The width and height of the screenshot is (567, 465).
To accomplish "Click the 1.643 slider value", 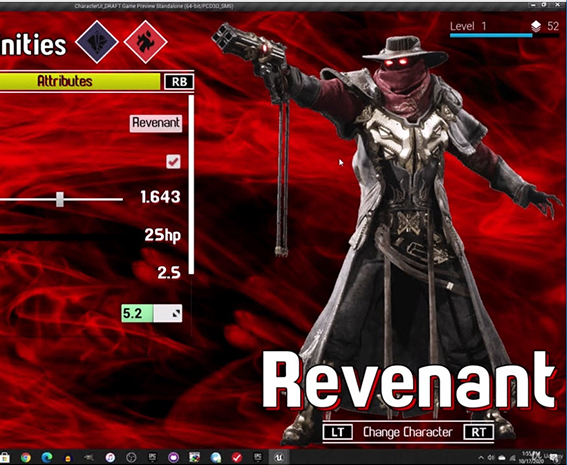I will click(160, 197).
